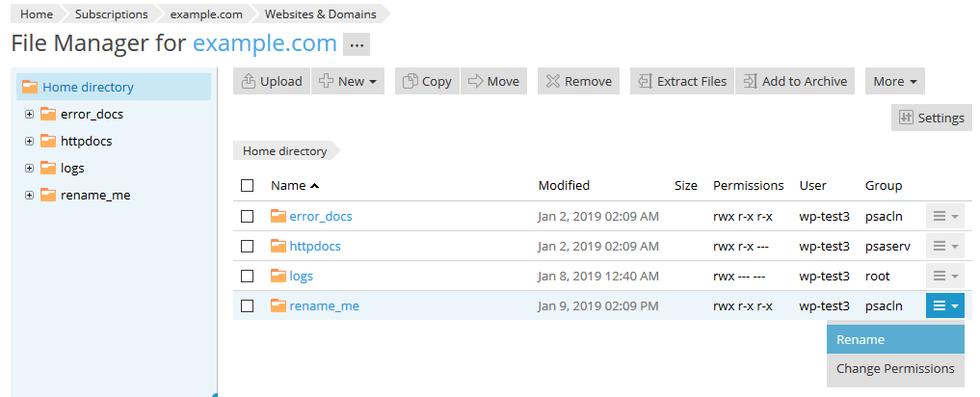Open File Manager Settings
This screenshot has width=980, height=397.
(931, 118)
